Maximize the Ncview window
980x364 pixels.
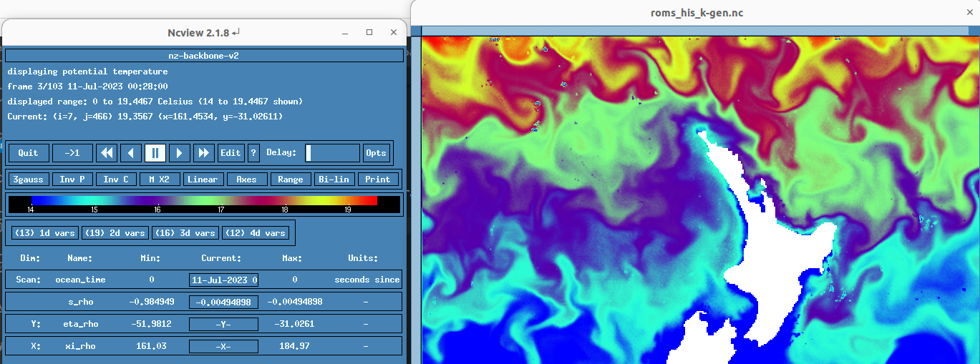coord(369,32)
